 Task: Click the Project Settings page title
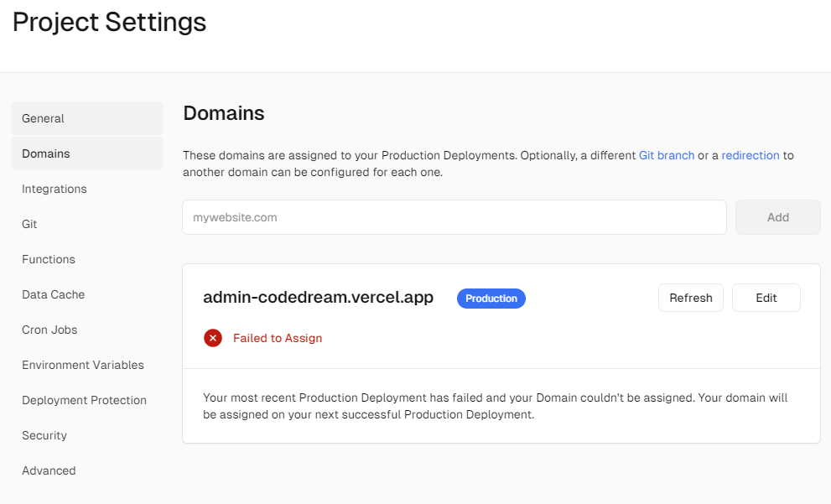point(109,23)
